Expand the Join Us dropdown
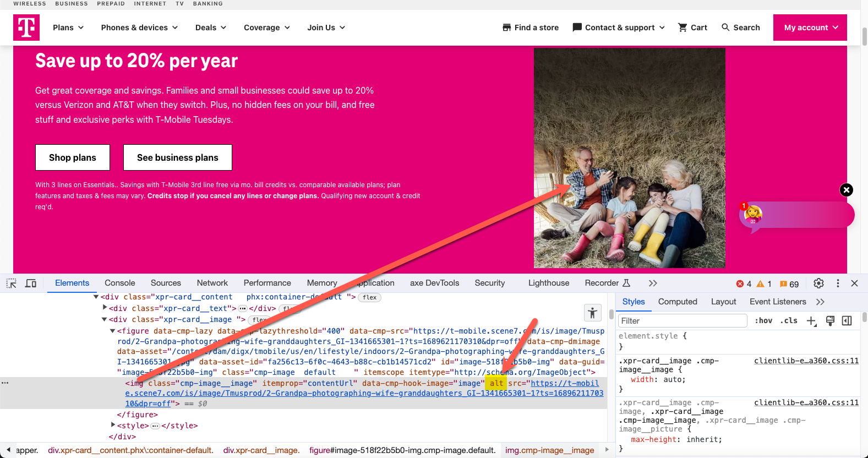 [x=326, y=28]
